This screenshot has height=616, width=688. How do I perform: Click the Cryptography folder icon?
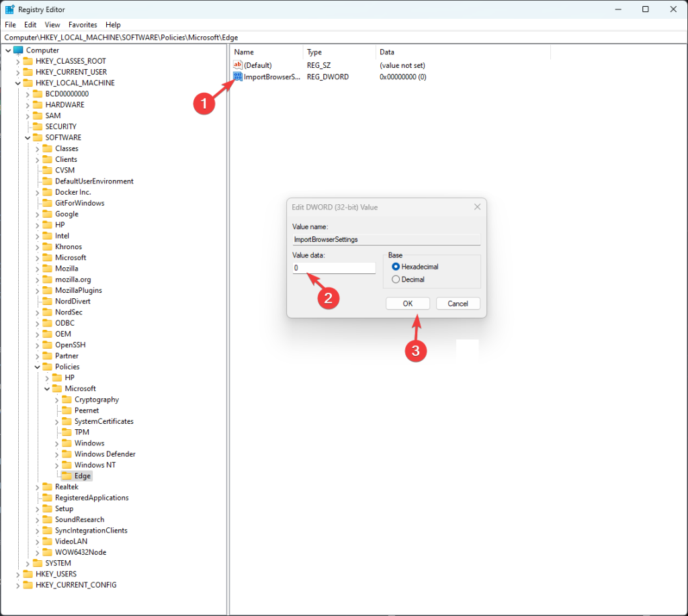point(67,399)
